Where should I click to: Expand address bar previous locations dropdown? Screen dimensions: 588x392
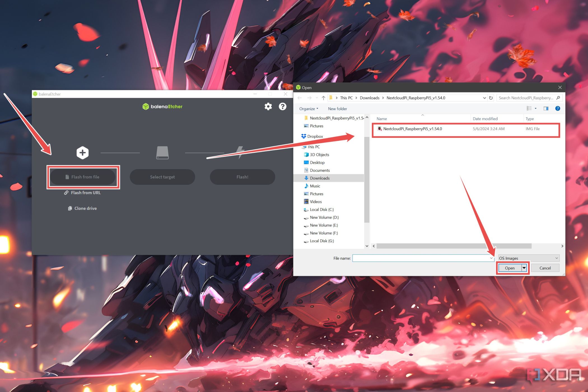484,98
